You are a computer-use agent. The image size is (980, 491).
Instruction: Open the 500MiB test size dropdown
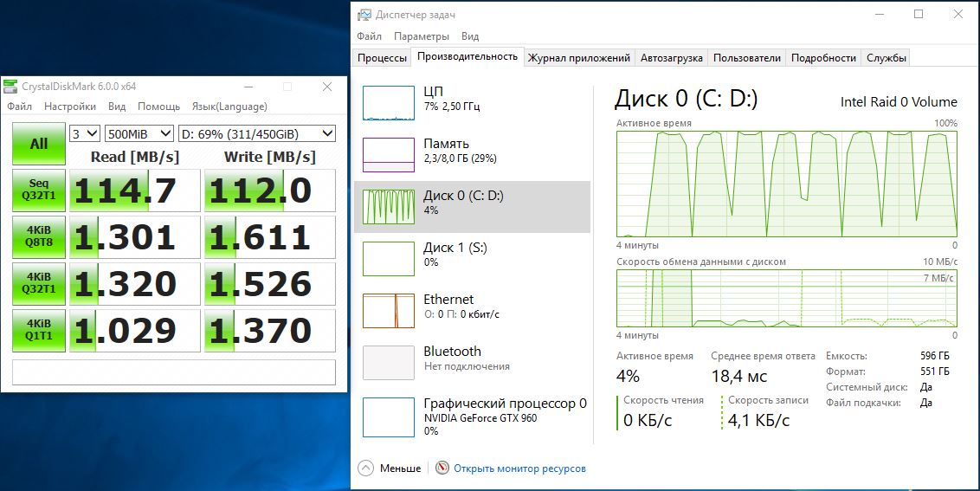pyautogui.click(x=139, y=133)
